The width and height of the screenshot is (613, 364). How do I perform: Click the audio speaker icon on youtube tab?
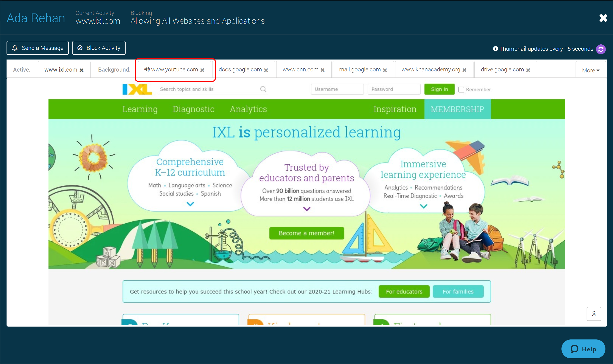pyautogui.click(x=147, y=69)
